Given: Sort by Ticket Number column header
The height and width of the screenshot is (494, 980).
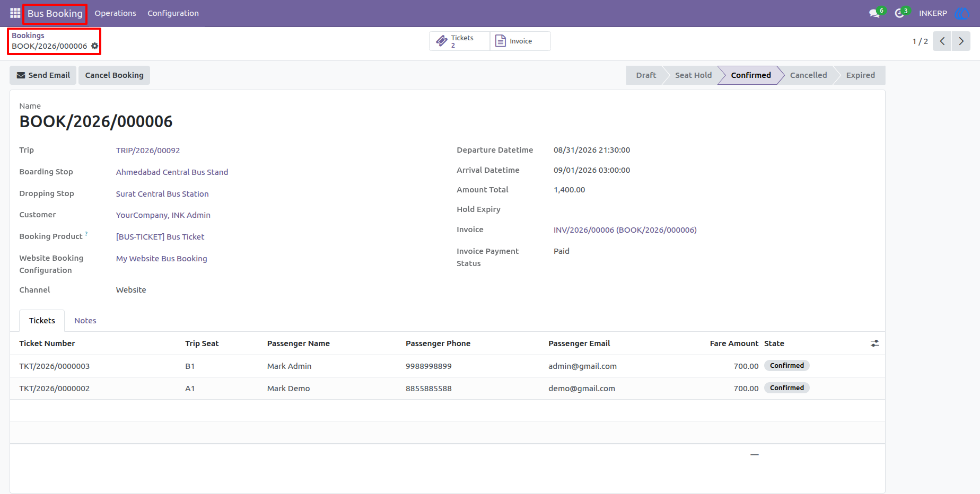Looking at the screenshot, I should pos(47,343).
